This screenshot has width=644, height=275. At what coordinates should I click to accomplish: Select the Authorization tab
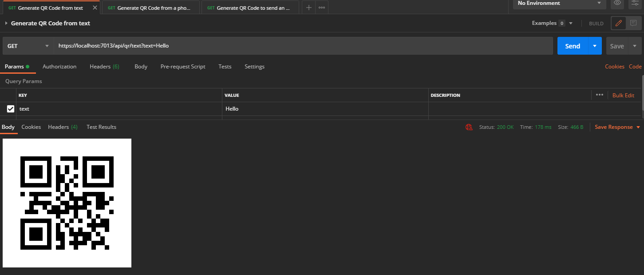click(x=59, y=67)
